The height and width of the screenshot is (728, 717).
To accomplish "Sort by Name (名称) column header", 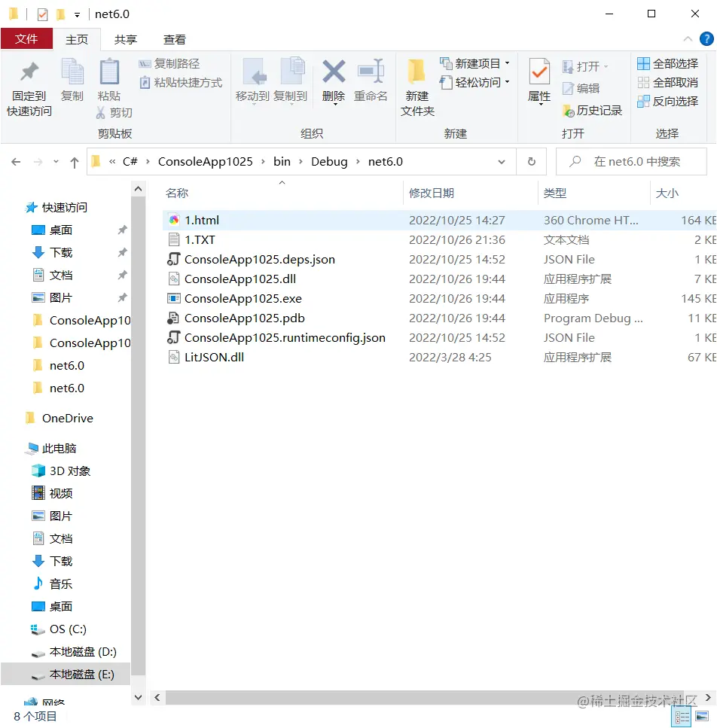I will pos(177,193).
